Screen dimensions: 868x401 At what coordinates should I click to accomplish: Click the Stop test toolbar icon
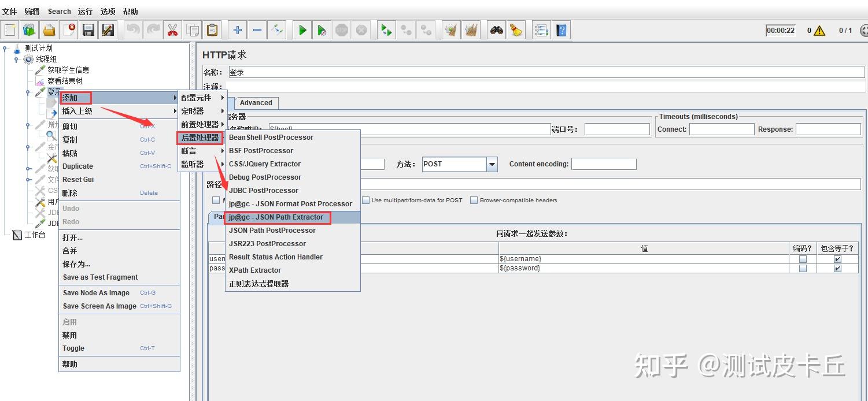(342, 30)
